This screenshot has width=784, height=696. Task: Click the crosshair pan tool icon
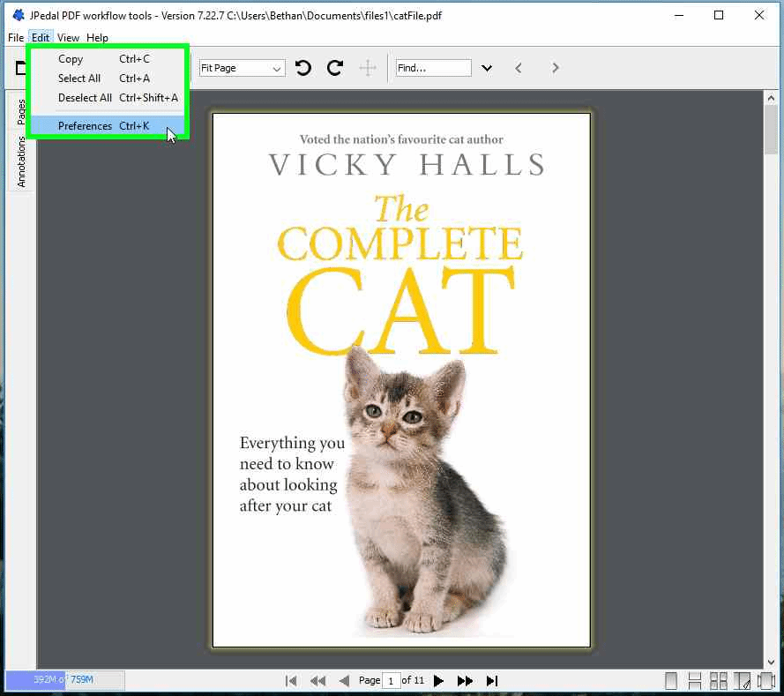coord(368,68)
